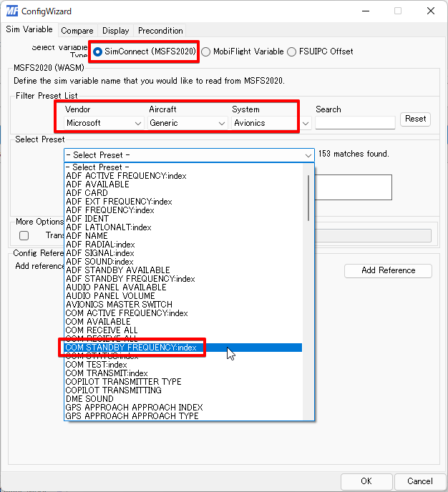Select ADF RADIAL:index preset
This screenshot has width=448, height=492.
point(183,245)
